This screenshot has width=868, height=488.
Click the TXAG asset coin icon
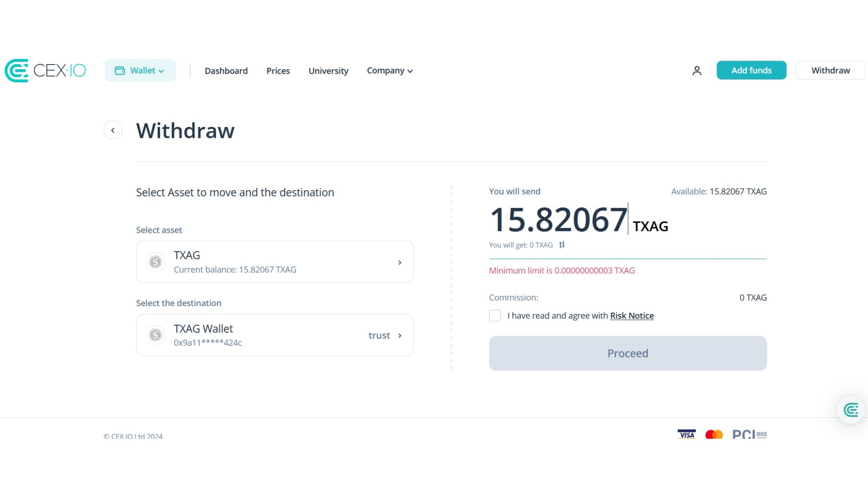[156, 262]
